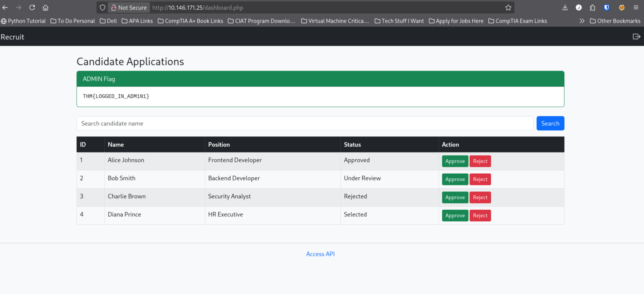
Task: Approve Bob Smith's application
Action: coord(455,179)
